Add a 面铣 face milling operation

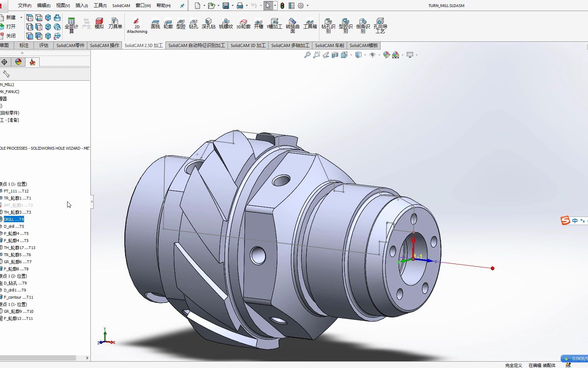pos(155,23)
